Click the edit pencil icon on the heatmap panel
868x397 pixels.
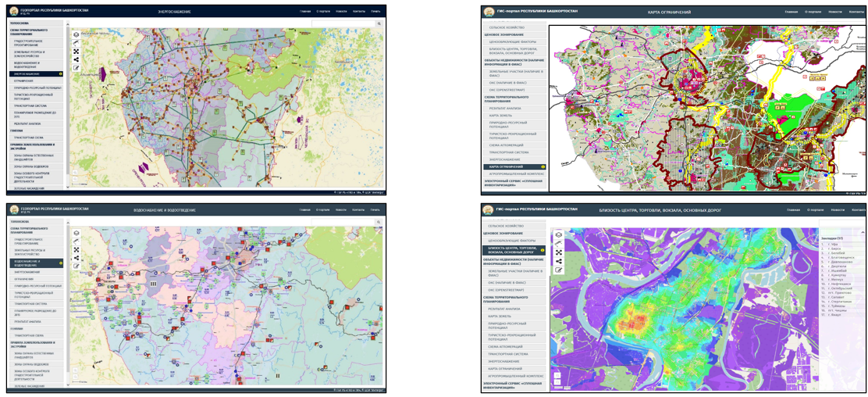[x=559, y=270]
